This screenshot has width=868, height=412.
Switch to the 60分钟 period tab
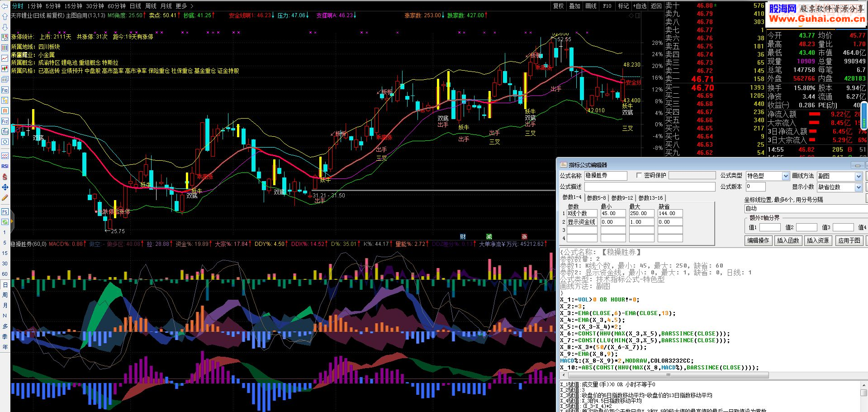click(117, 6)
